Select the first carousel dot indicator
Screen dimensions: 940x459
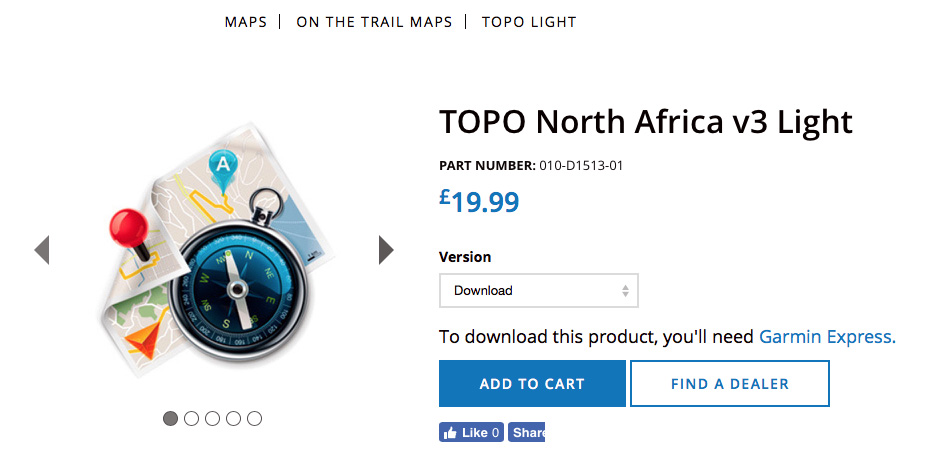(x=170, y=418)
